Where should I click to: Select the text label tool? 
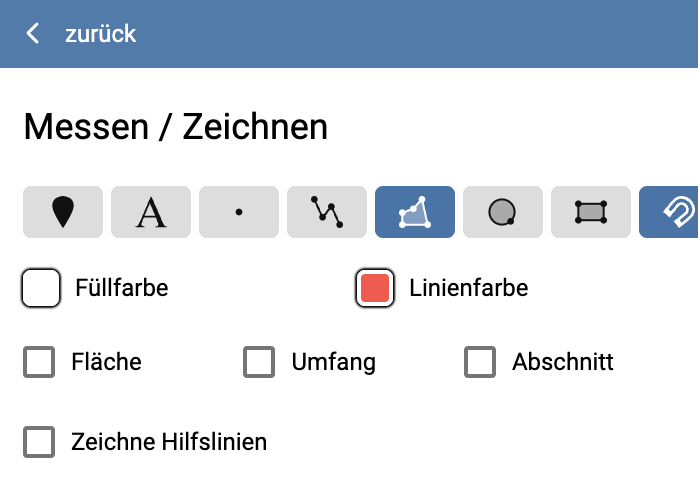151,212
